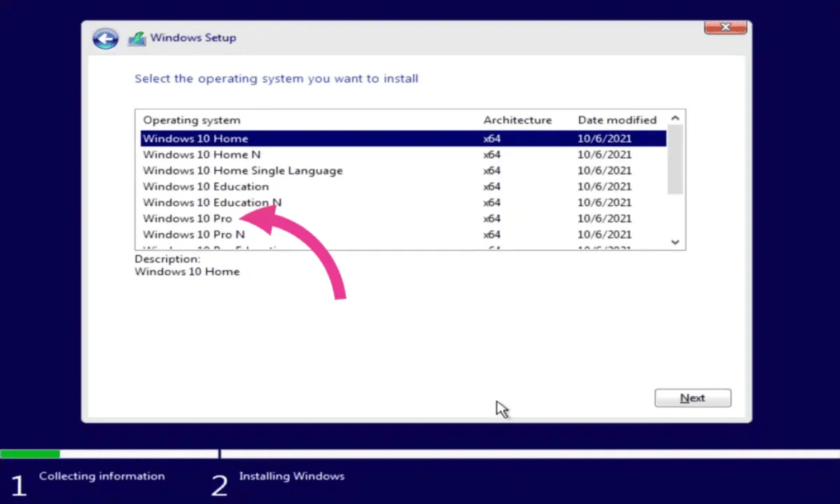Select the Windows 10 Education row
The width and height of the screenshot is (840, 504).
[x=403, y=187]
